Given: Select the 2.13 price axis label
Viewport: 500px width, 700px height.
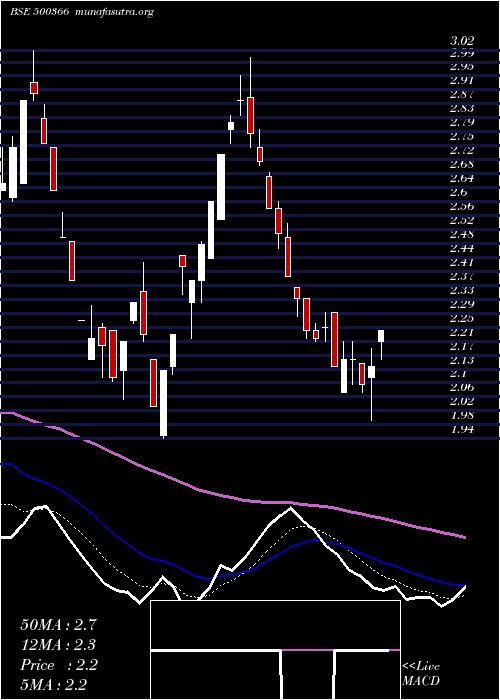Looking at the screenshot, I should pos(462,359).
